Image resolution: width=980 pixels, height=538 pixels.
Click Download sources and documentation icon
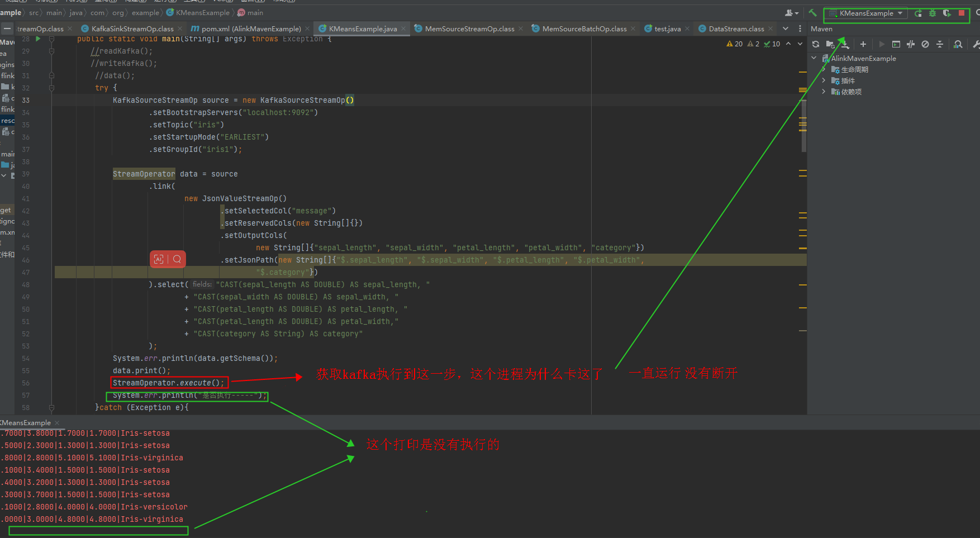tap(845, 44)
